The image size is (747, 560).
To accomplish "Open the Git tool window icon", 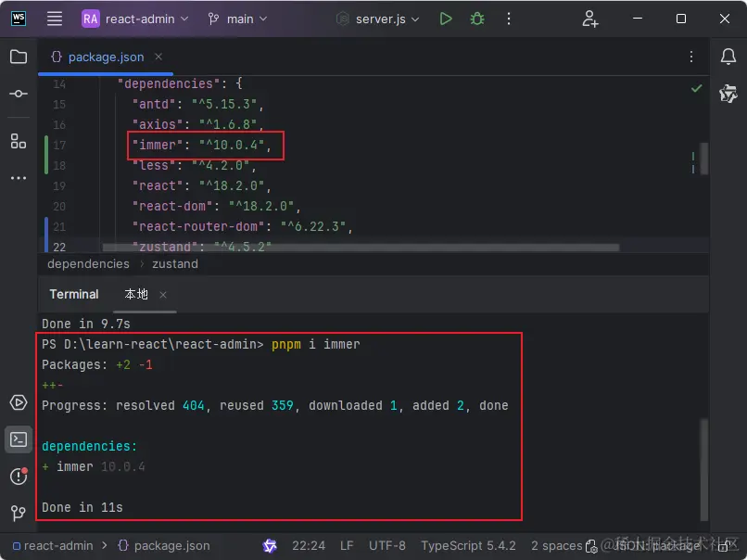I will click(19, 513).
